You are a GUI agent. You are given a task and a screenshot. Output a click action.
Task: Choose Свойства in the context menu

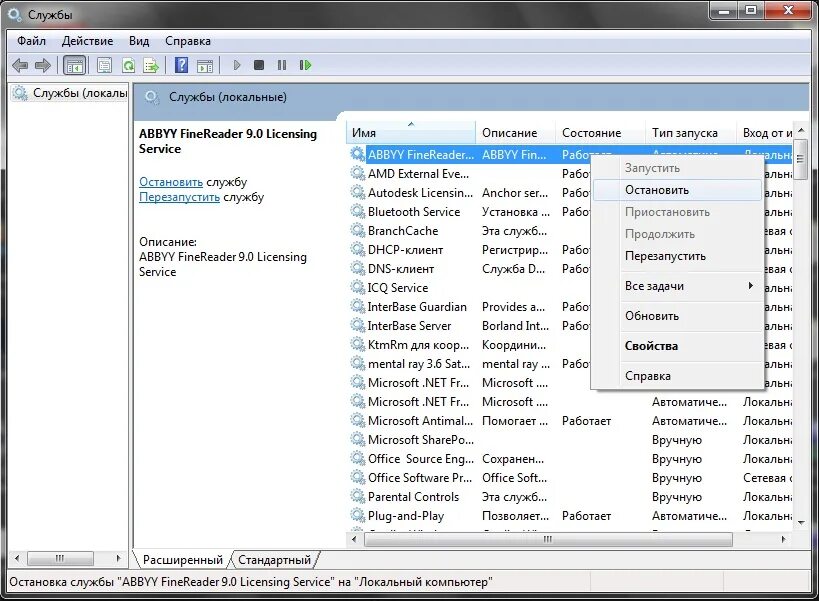[x=677, y=346]
